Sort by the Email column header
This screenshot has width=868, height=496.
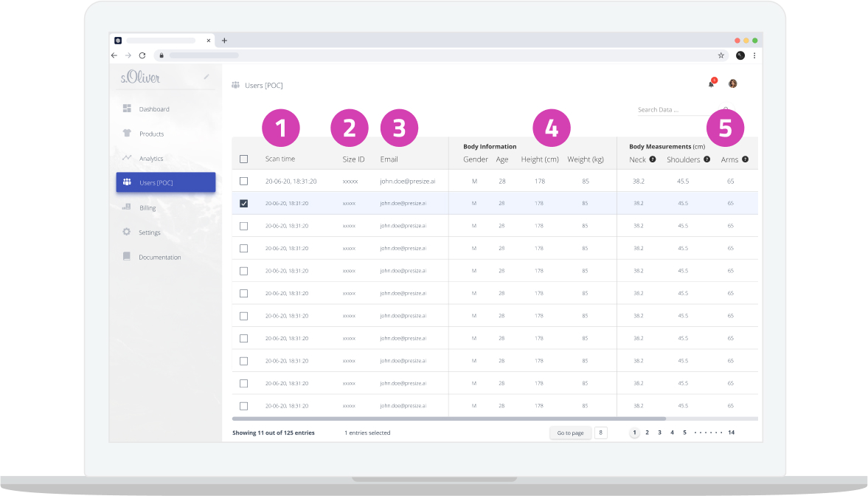point(389,159)
